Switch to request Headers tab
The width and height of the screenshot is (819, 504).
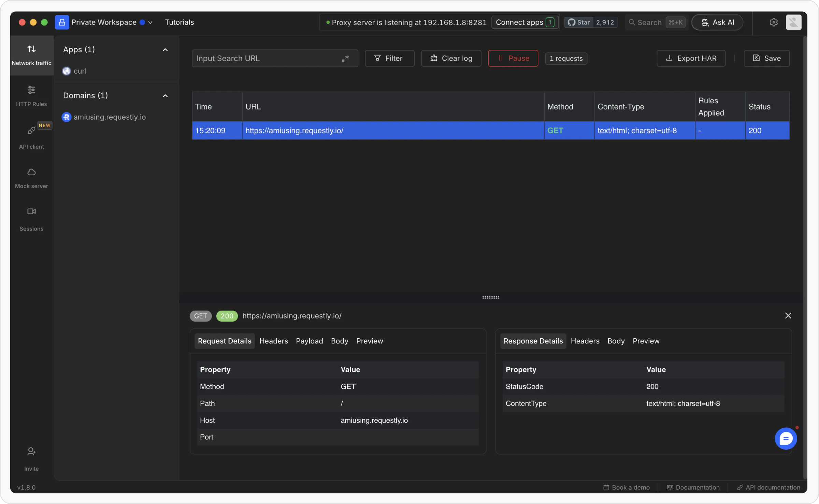click(273, 341)
